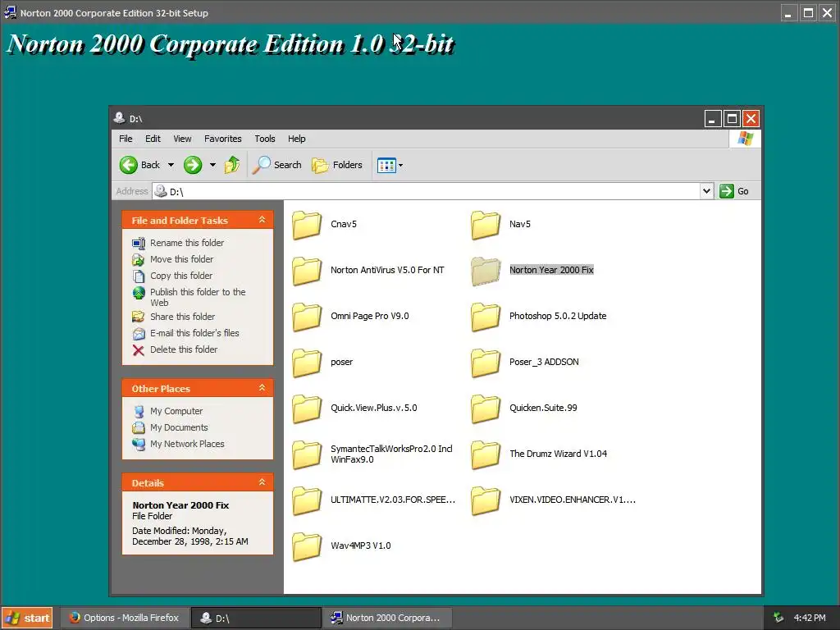The image size is (840, 630).
Task: Open the Cnav5 folder icon
Action: pos(307,225)
